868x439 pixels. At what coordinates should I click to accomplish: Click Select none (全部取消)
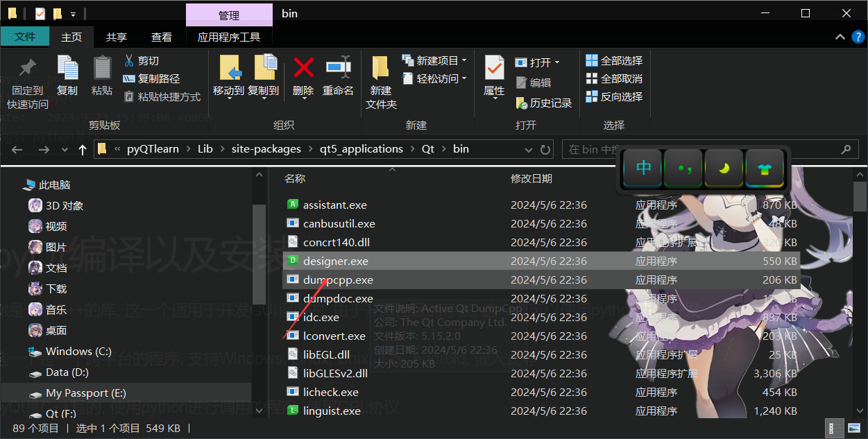615,78
